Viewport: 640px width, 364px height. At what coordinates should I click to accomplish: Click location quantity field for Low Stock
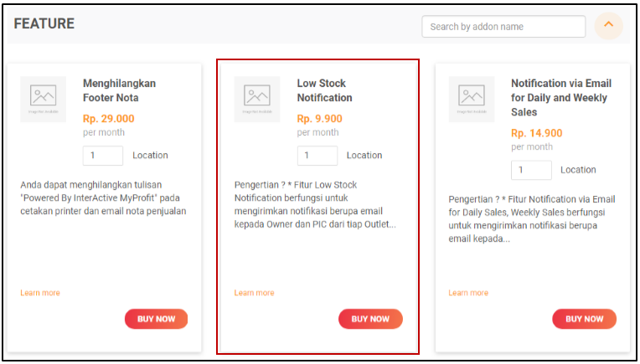point(317,156)
